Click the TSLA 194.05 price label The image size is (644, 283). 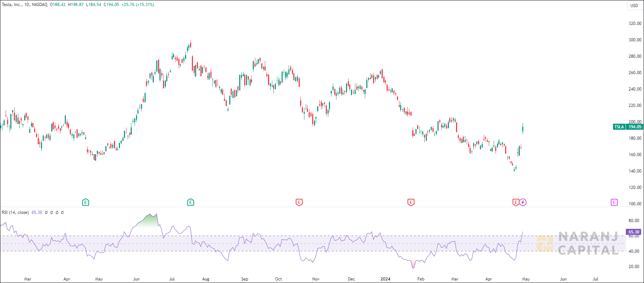coord(628,127)
